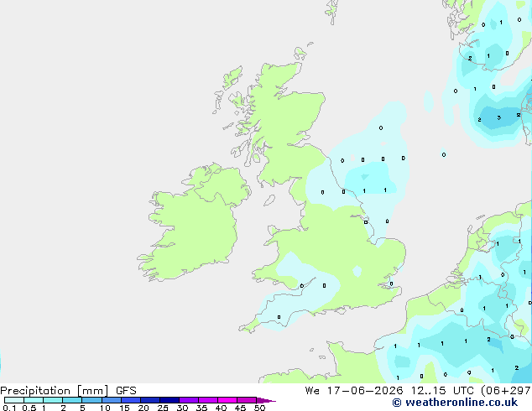The image size is (532, 411).
Task: Select the 15 to 20 mm legend swatch
Action: click(130, 400)
